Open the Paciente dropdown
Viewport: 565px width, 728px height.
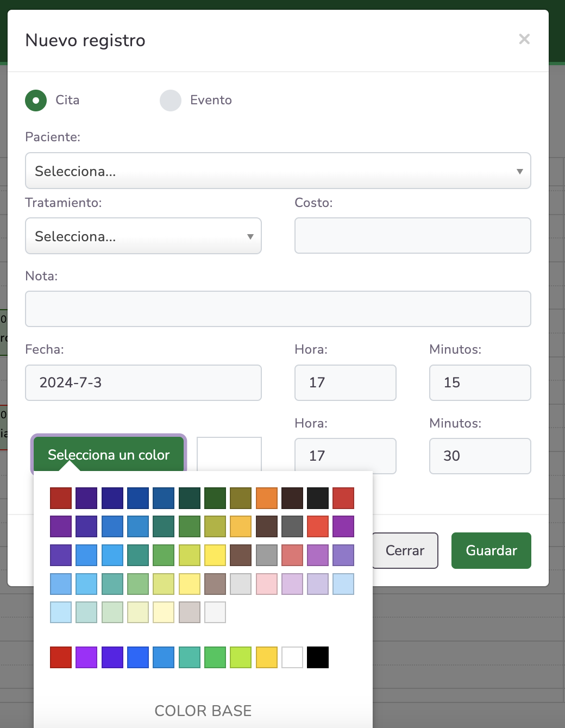[x=278, y=171]
